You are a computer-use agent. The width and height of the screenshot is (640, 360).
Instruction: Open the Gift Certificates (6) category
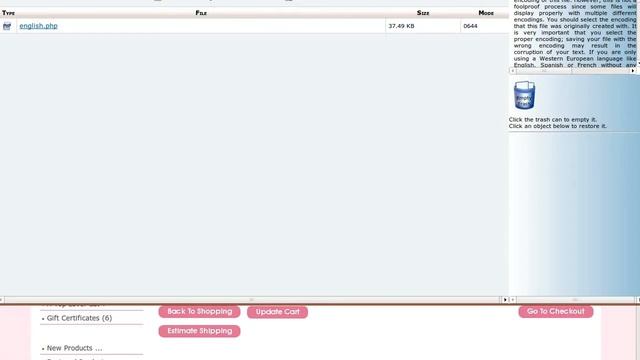pyautogui.click(x=79, y=318)
